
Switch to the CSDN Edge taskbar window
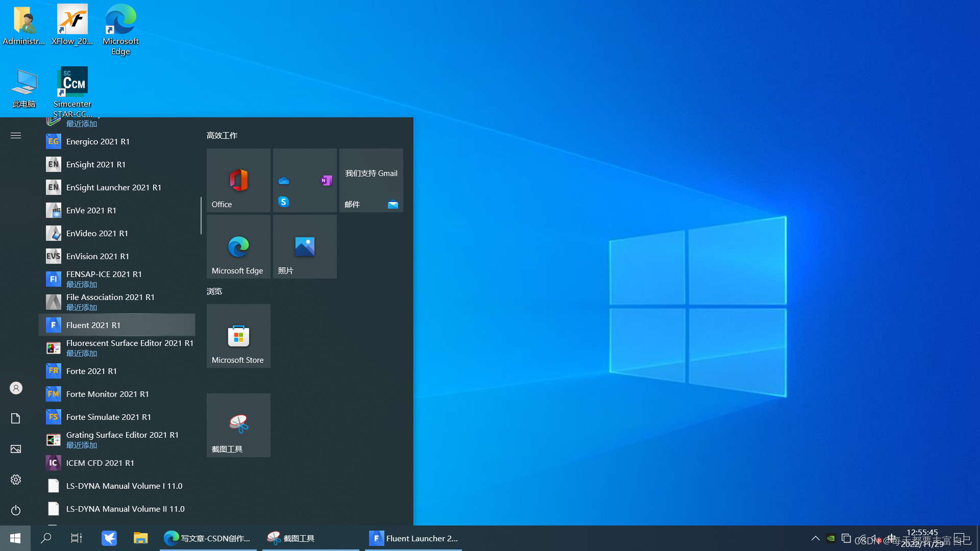point(208,538)
